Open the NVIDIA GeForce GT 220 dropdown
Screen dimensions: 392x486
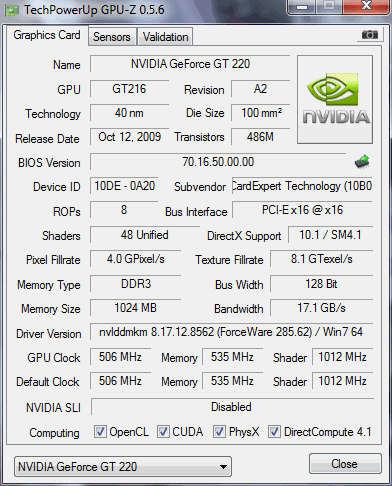point(123,466)
